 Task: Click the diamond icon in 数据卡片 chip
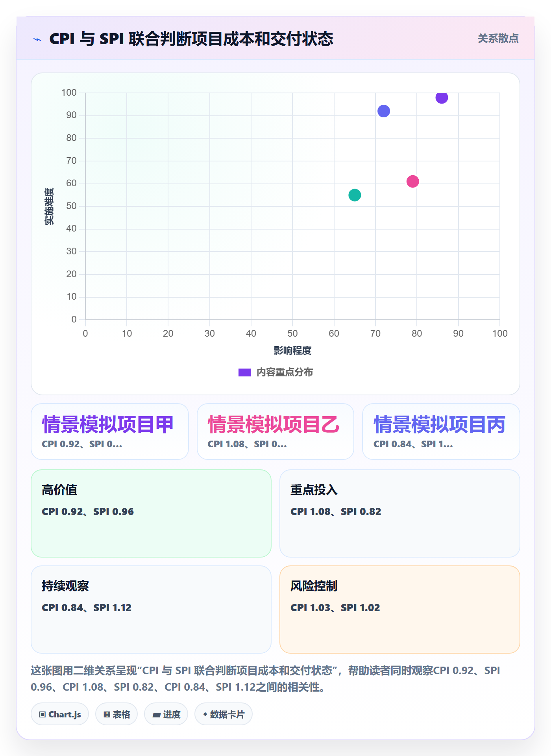(205, 714)
